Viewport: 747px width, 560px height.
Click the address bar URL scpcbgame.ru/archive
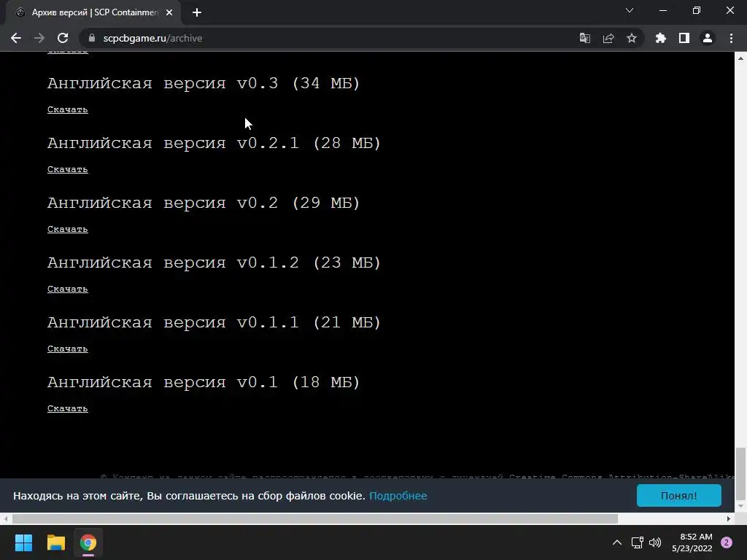(x=152, y=38)
